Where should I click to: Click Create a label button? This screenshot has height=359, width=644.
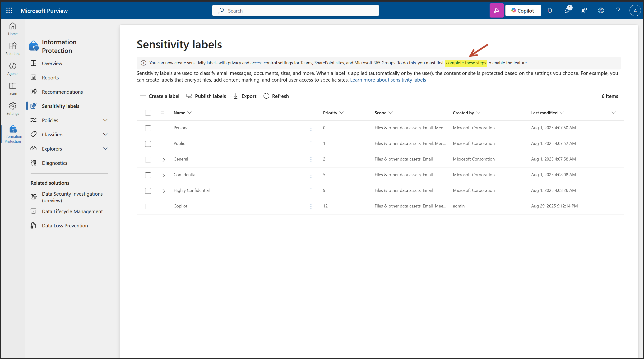click(x=159, y=96)
